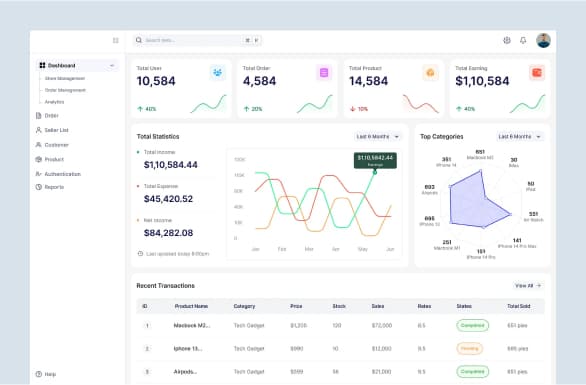Screen dimensions: 586x385
Task: Click the Net Income orange legend dot
Action: tap(138, 220)
